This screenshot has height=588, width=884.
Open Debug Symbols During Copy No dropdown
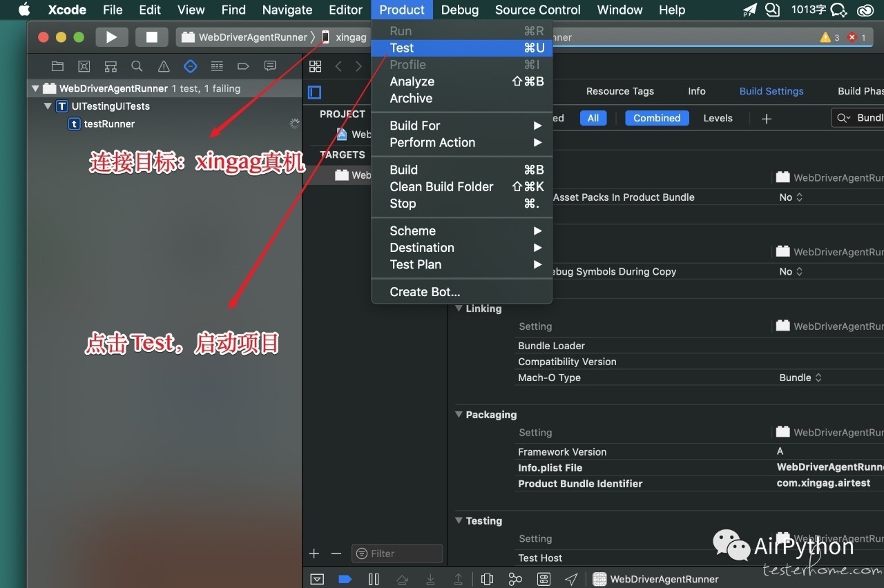coord(791,272)
